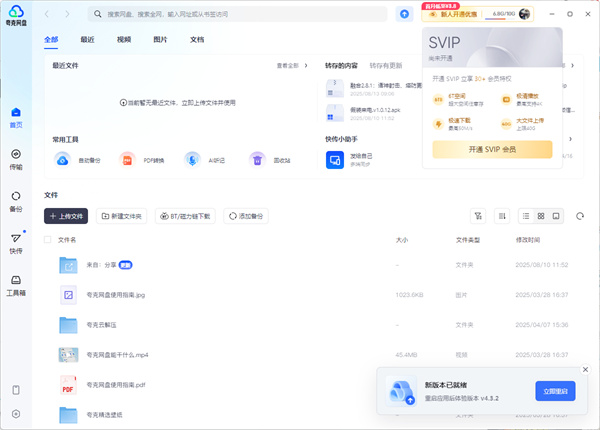Open the 快传 quick-send section in sidebar

[16, 244]
